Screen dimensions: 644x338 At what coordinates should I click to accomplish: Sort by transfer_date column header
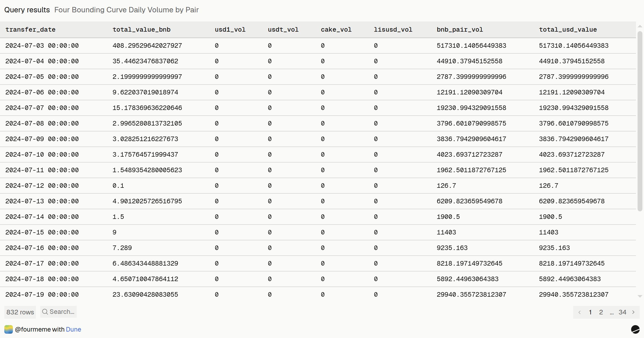(31, 30)
